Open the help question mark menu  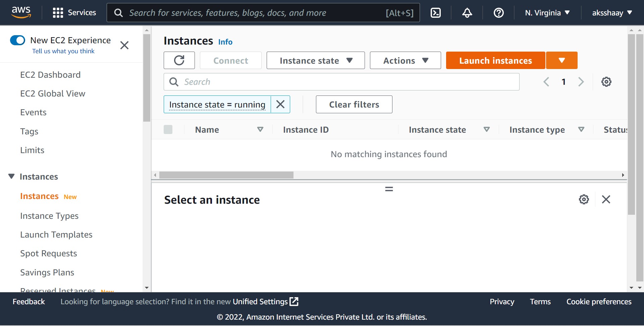pos(498,13)
